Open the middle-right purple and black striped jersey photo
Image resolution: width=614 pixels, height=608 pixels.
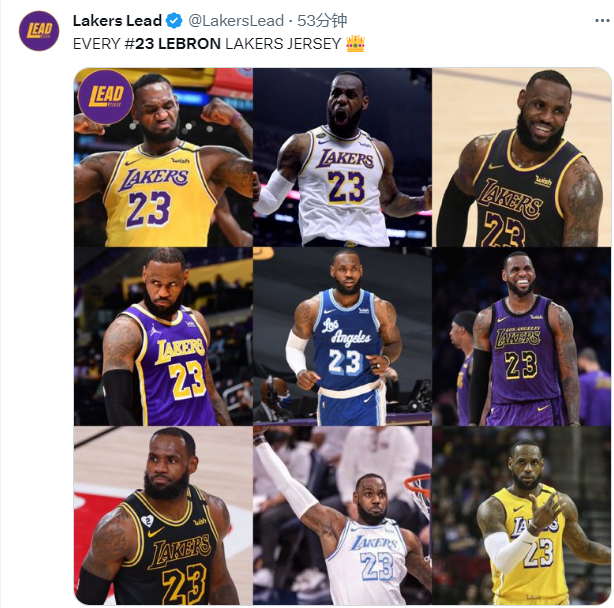tap(521, 337)
